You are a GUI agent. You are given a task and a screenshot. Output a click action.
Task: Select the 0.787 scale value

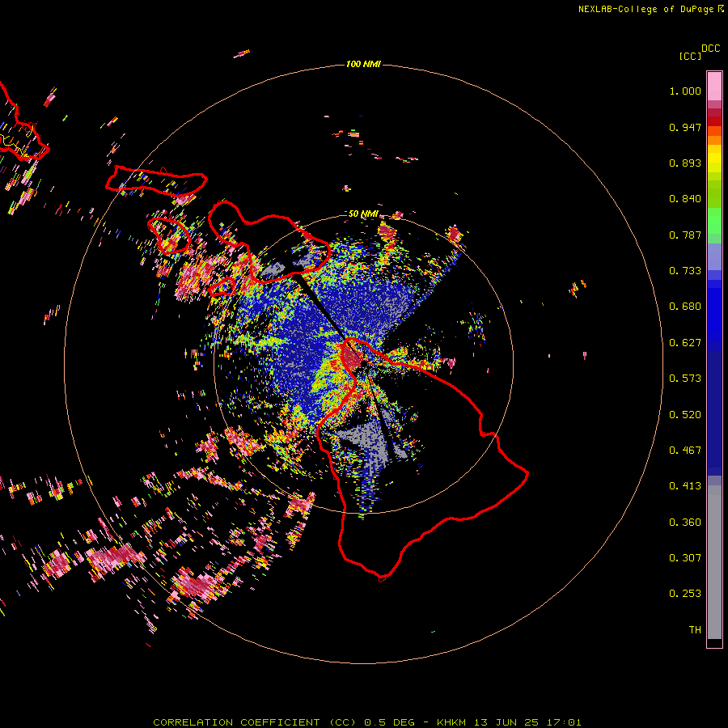[685, 235]
